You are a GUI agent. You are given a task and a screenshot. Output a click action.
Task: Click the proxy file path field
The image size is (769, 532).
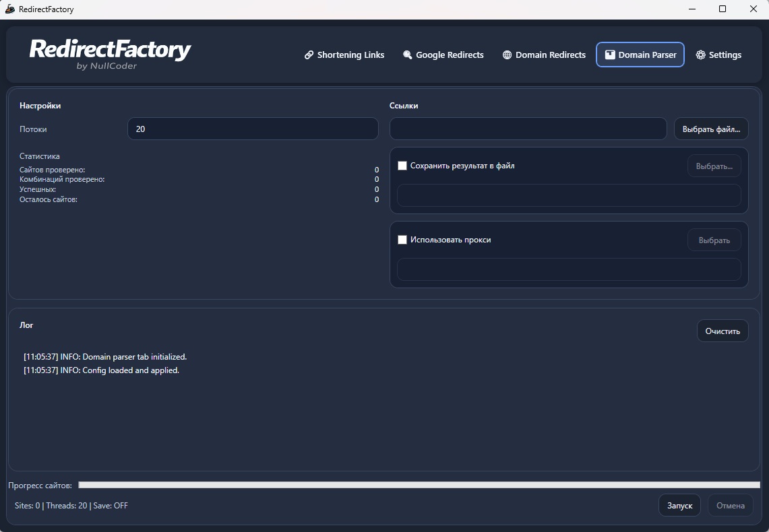(569, 269)
